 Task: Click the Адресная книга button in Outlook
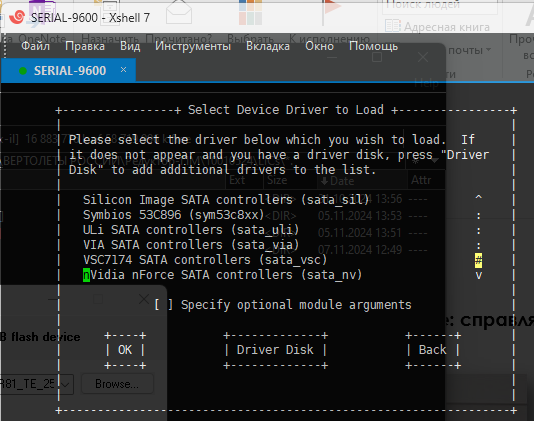tap(438, 27)
